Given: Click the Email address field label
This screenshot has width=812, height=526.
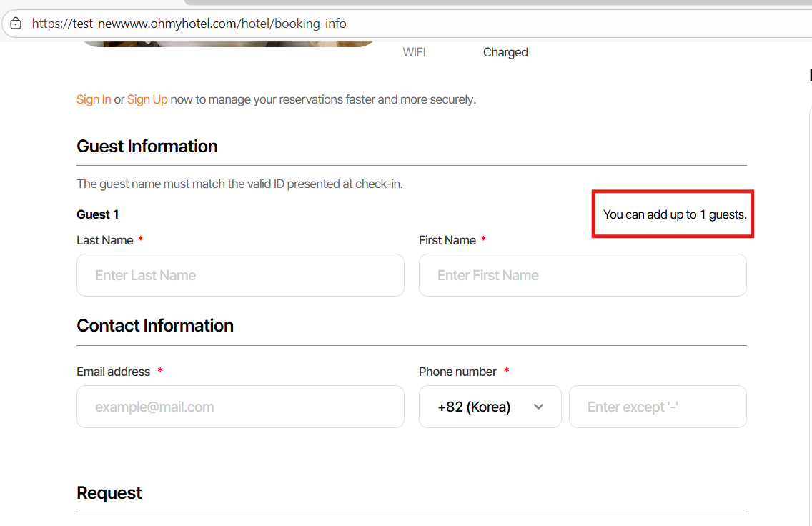Looking at the screenshot, I should click(x=114, y=372).
